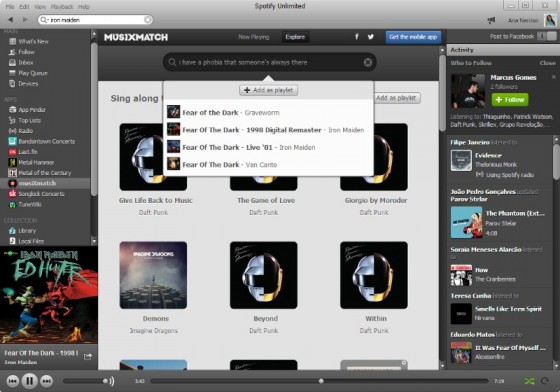Select Fear Of The Dark 1998 Digital Remaster
The image size is (560, 392).
(268, 130)
